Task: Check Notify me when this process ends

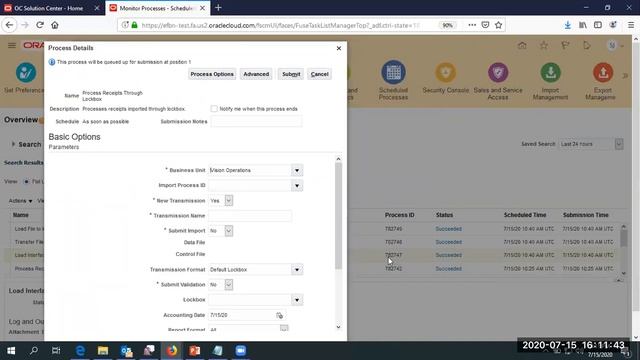Action: click(x=214, y=109)
